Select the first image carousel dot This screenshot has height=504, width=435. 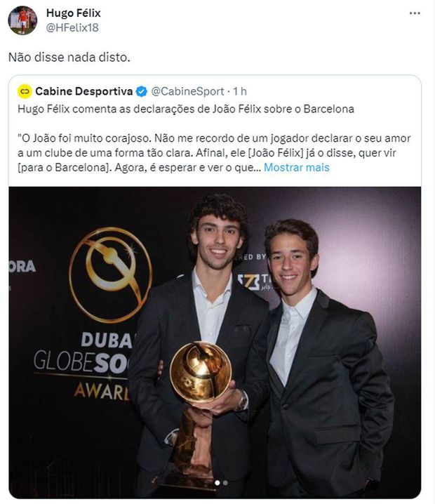coord(217,482)
